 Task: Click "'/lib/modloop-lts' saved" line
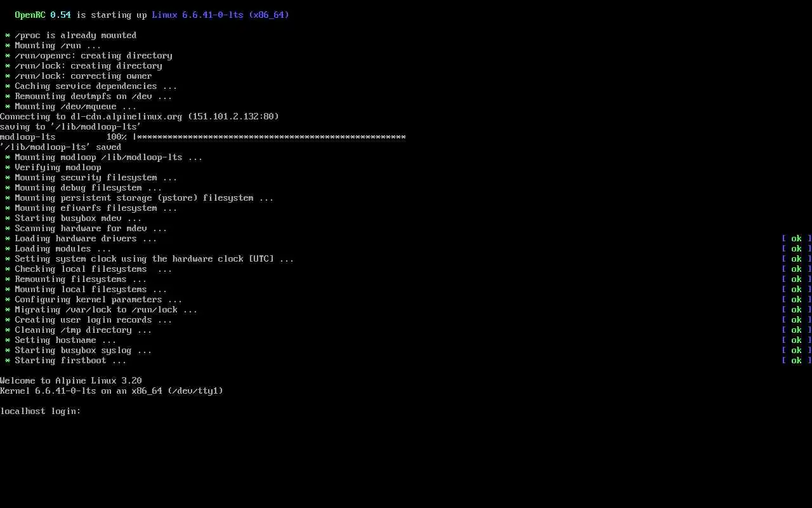pyautogui.click(x=61, y=147)
